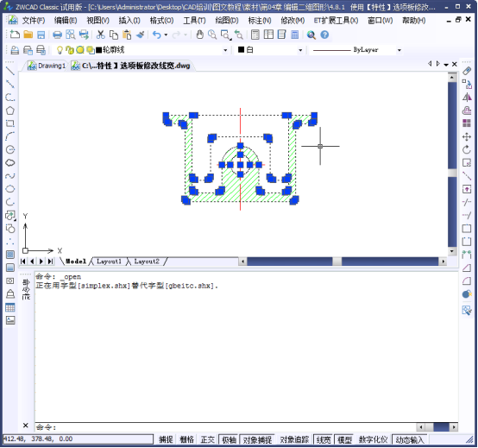Toggle 对象捕捉 object snap in status bar
Viewport: 478px width, 448px height.
click(257, 439)
